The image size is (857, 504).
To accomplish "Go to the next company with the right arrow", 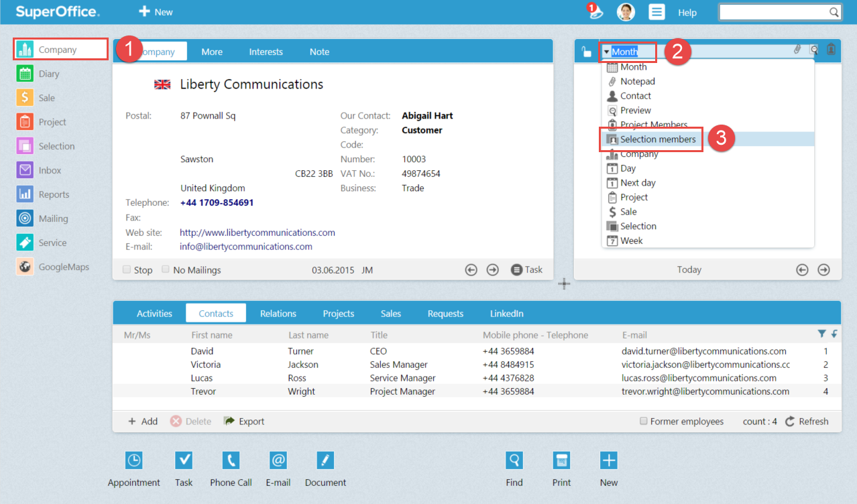I will (493, 269).
